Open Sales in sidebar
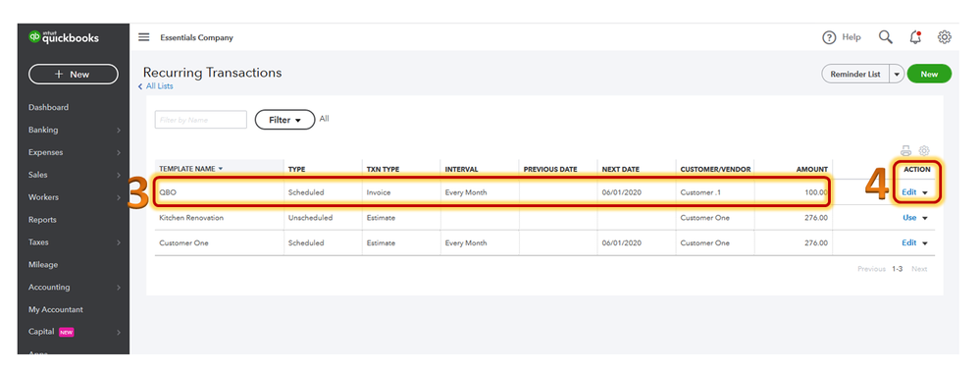The image size is (980, 374). (x=37, y=175)
